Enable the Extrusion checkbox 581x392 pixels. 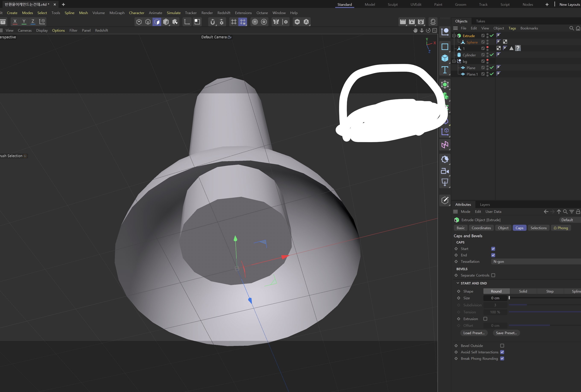click(x=485, y=319)
